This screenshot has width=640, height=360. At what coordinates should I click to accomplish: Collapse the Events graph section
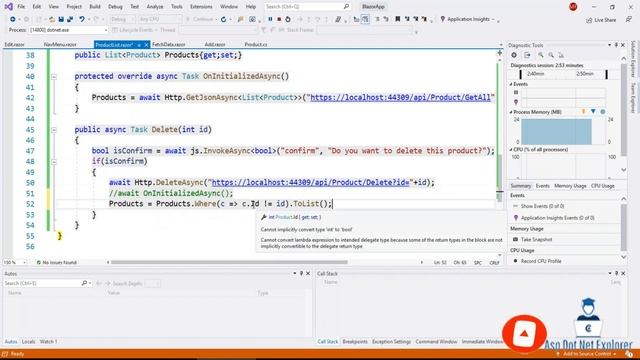tap(511, 84)
